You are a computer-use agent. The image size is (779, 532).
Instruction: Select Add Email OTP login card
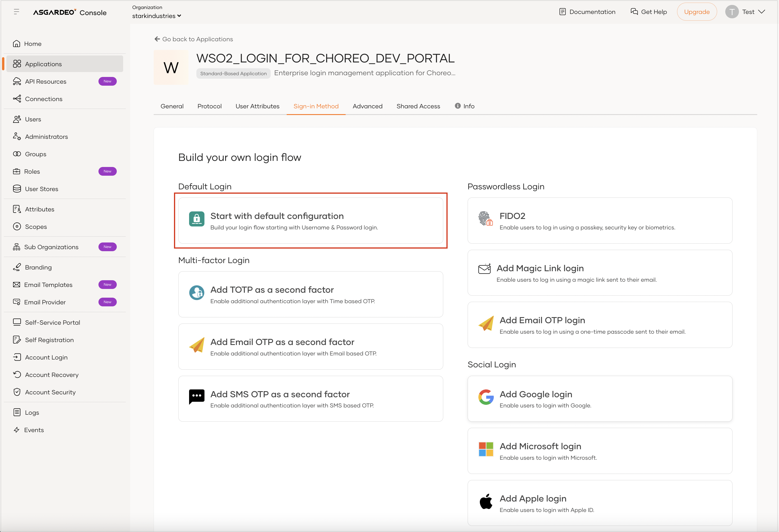coord(600,325)
